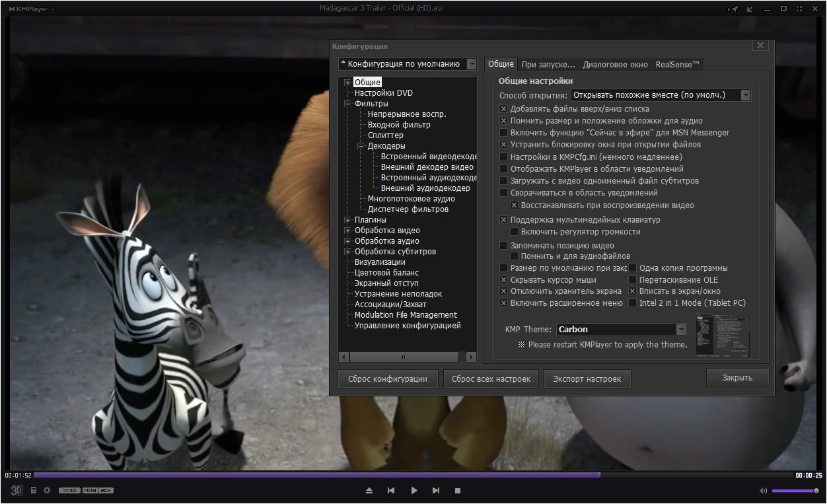Toggle 'Помнить размер и положение обложки' checkbox
Image resolution: width=827 pixels, height=504 pixels.
click(x=503, y=121)
